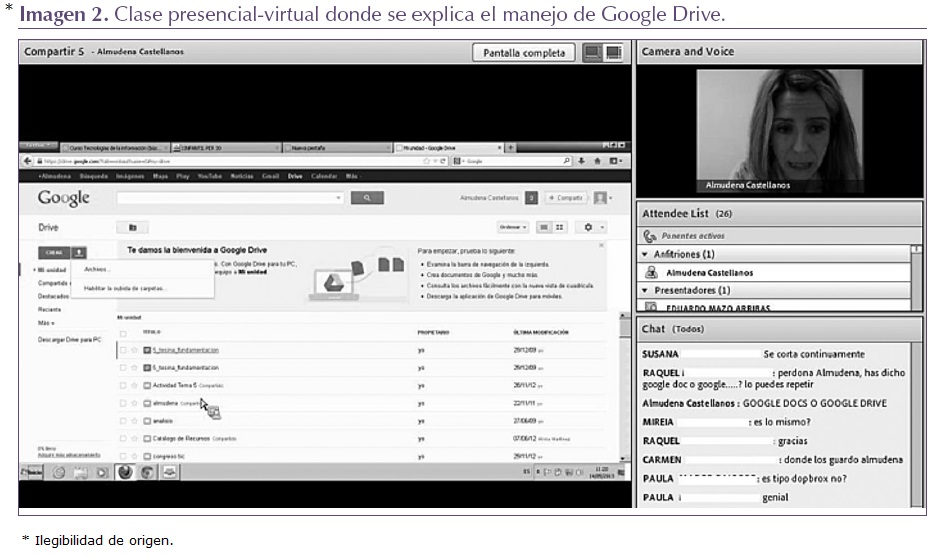933x558 pixels.
Task: Open the Ordenar sort dropdown
Action: (x=514, y=227)
